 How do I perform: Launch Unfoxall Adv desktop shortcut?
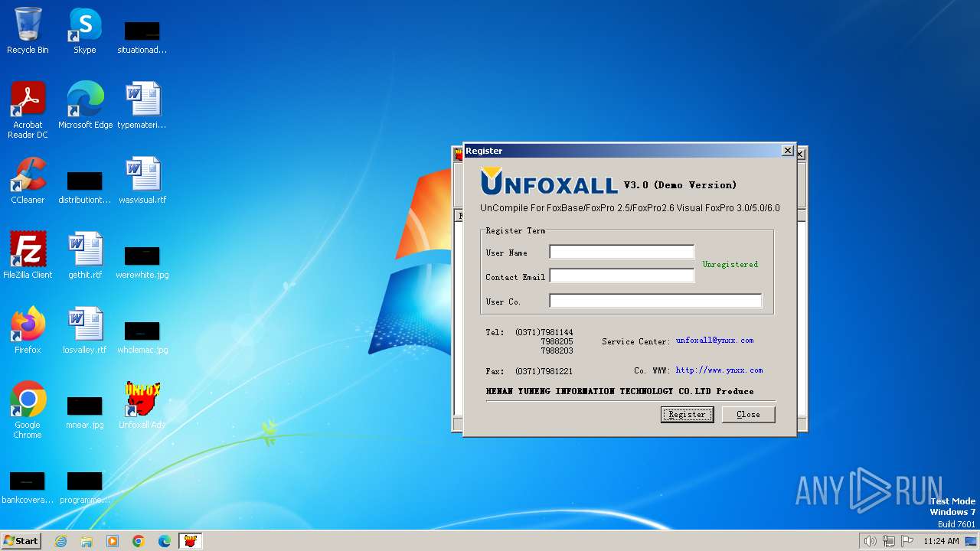coord(142,406)
